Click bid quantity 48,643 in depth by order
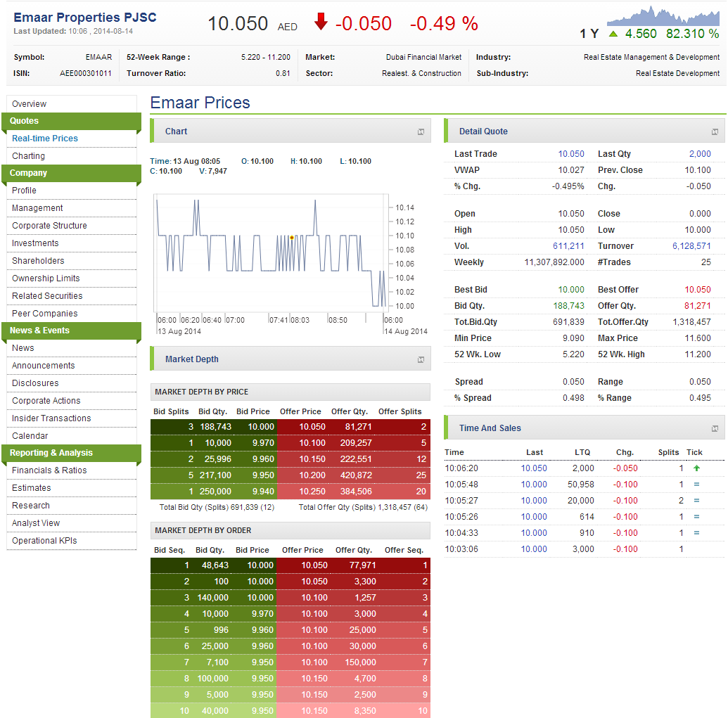The image size is (728, 718). tap(215, 566)
